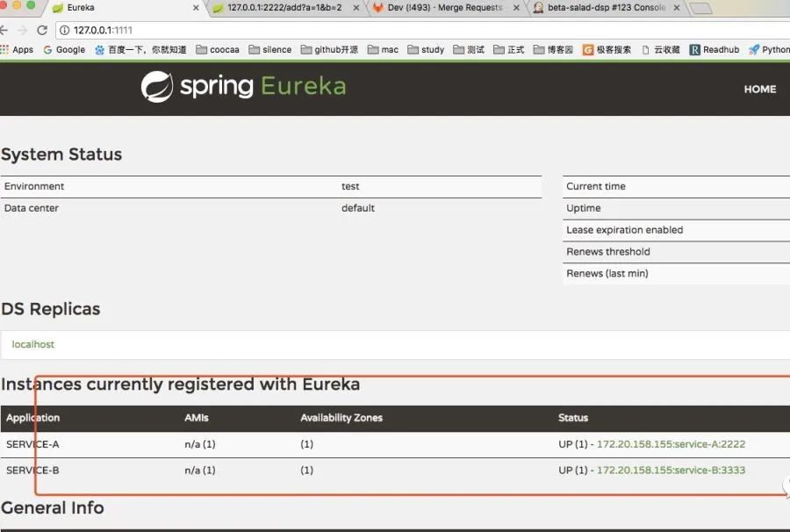Click the 'default' data center value
Screen dimensions: 790x532
pos(358,208)
